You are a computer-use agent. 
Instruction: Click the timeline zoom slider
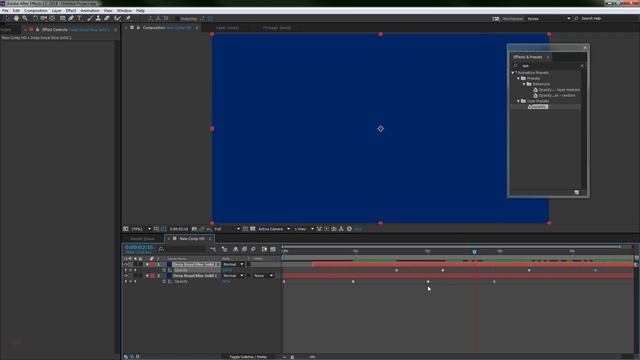pyautogui.click(x=293, y=357)
